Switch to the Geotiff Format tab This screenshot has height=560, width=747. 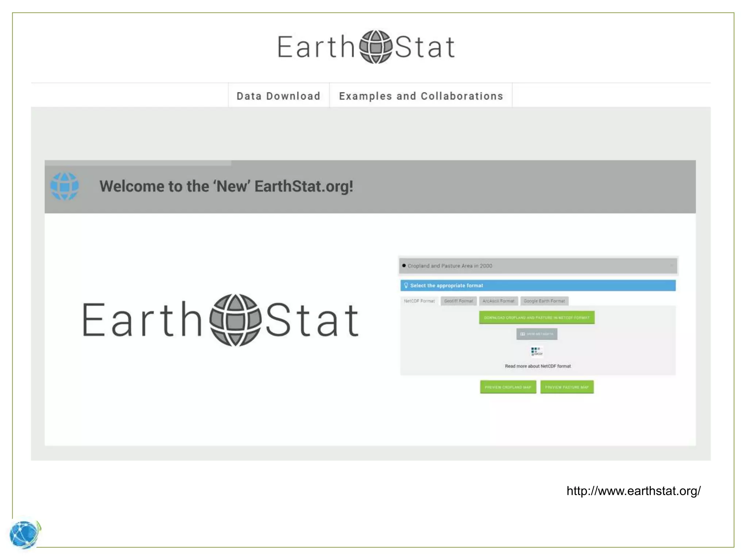[x=458, y=301]
